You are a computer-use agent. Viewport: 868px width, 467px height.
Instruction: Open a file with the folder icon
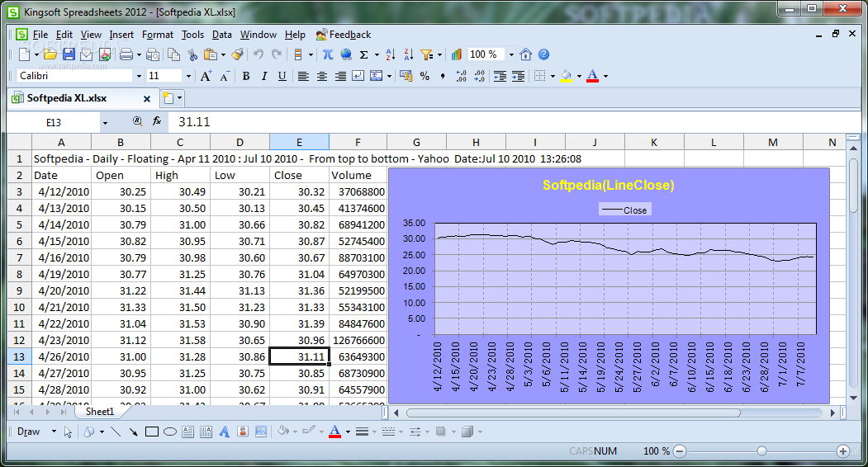tap(50, 54)
